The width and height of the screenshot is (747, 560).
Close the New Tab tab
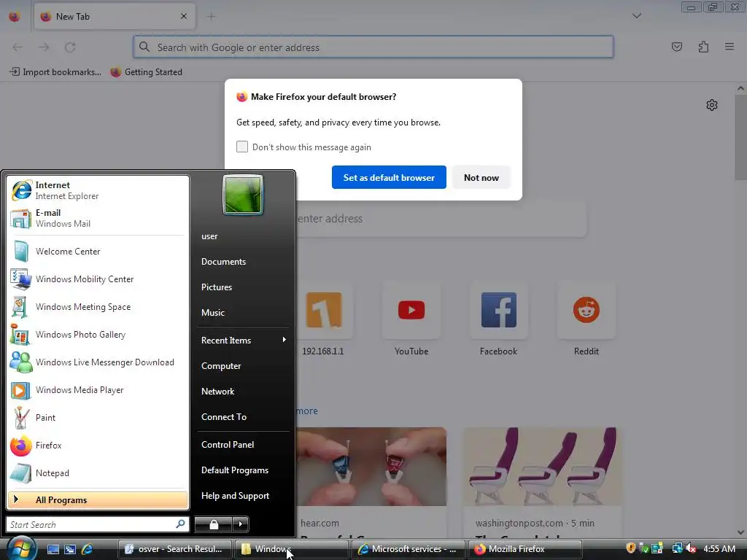coord(183,16)
